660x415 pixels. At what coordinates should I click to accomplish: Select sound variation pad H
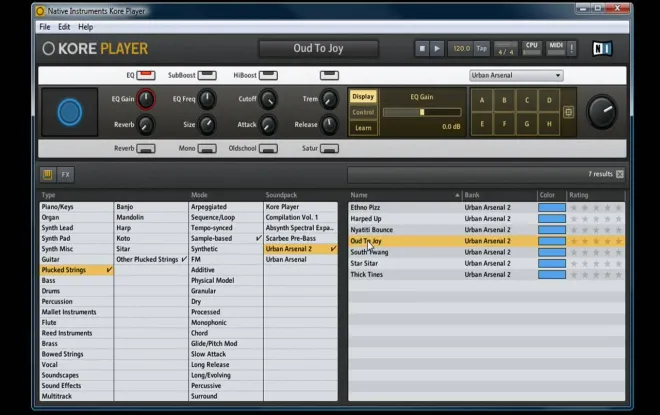pyautogui.click(x=549, y=124)
